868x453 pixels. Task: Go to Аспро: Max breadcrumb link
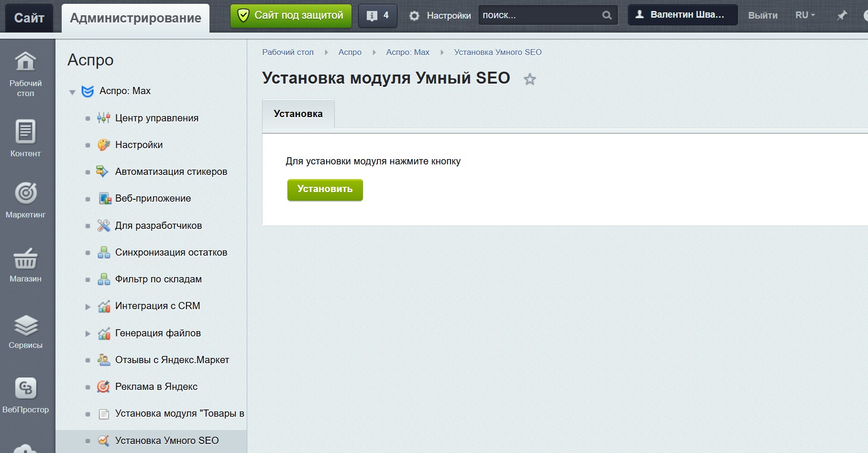point(408,52)
